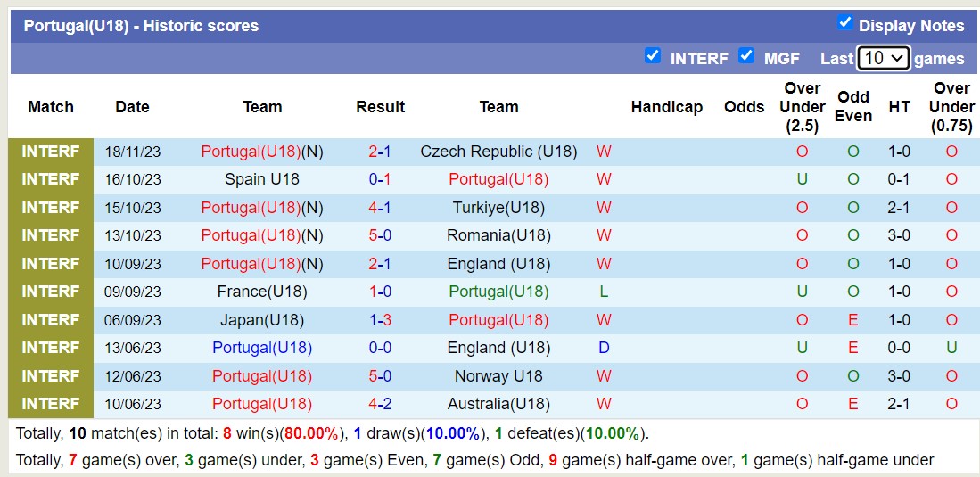The image size is (980, 477).
Task: Click the Handicap column header
Action: [x=666, y=107]
